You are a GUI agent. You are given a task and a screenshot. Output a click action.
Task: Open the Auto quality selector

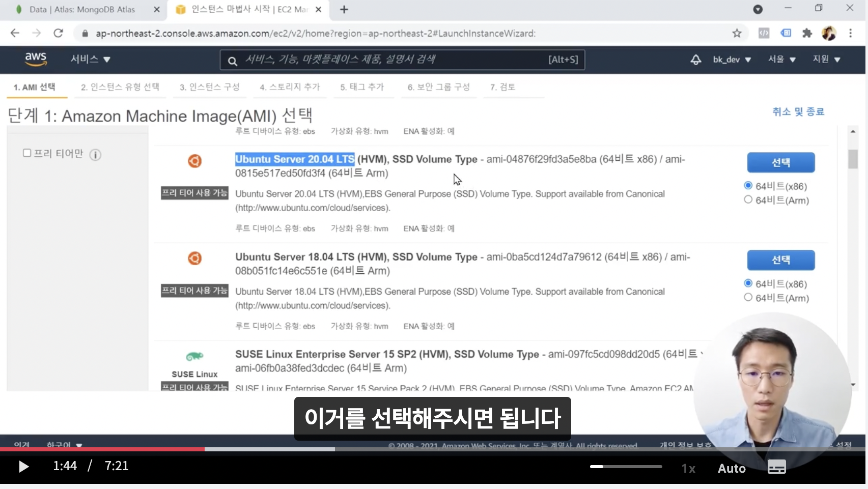[732, 468]
